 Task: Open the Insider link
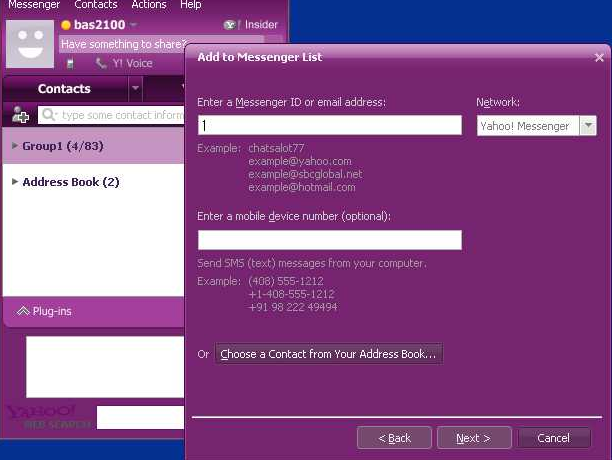261,25
